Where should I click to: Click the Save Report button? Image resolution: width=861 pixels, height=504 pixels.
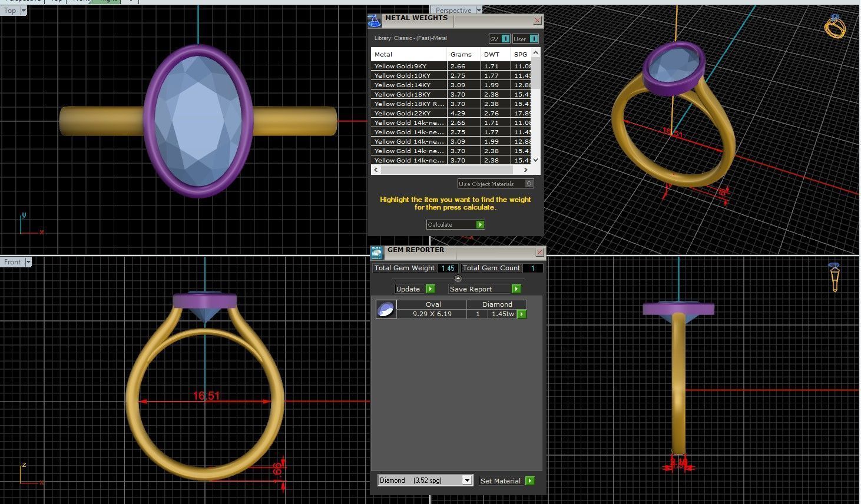tap(485, 289)
